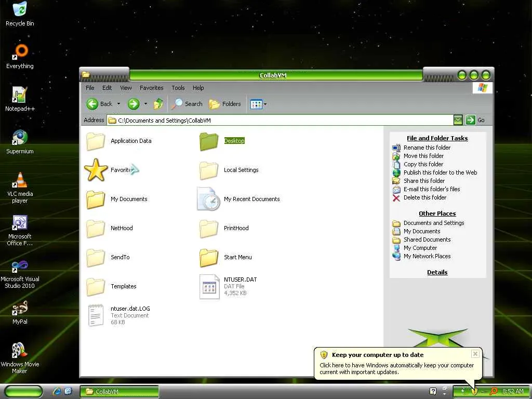Click in the Address path field
532x399 pixels.
pyautogui.click(x=280, y=120)
